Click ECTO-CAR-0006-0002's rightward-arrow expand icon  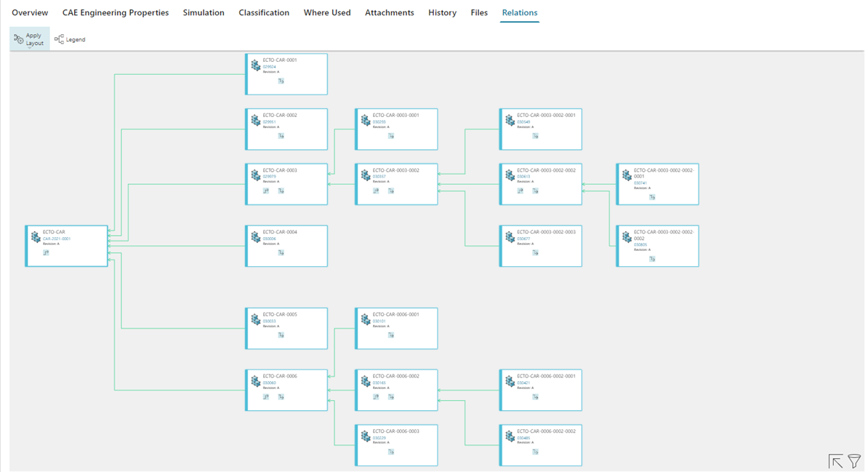pyautogui.click(x=391, y=396)
